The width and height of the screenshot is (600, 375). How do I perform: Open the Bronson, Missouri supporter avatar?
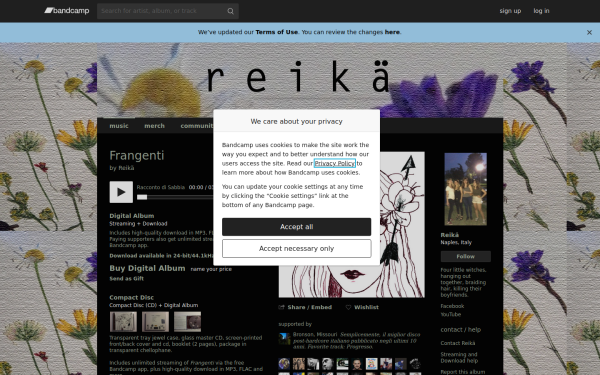(284, 339)
